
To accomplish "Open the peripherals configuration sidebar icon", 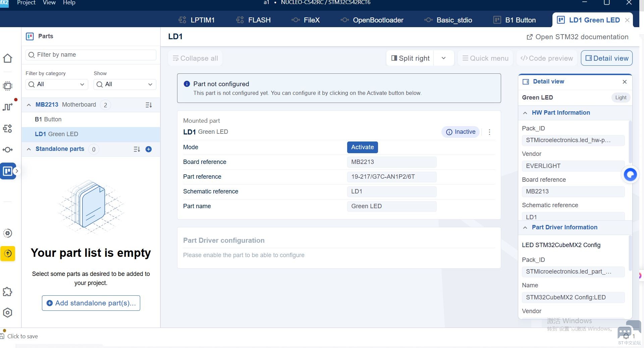I will pos(7,128).
